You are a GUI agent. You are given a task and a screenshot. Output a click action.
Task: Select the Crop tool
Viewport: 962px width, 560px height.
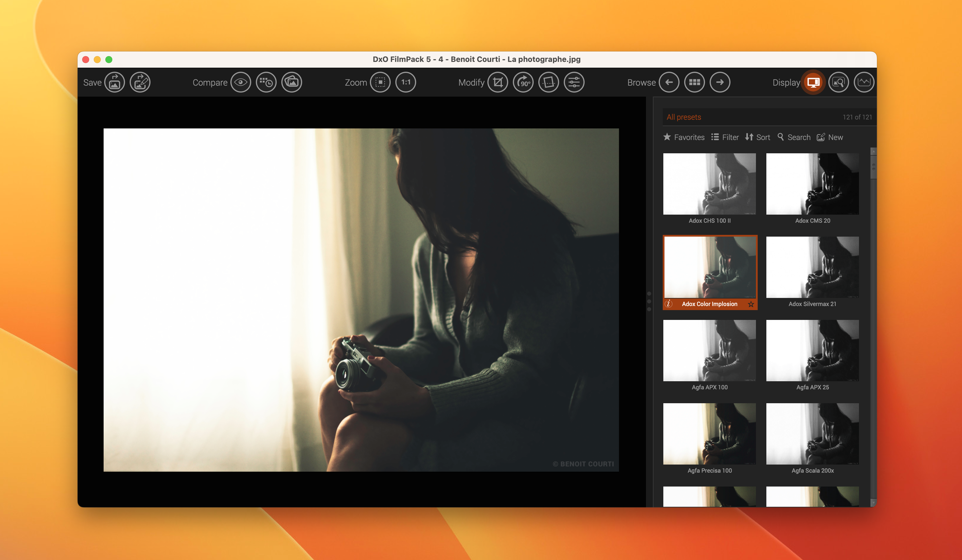pyautogui.click(x=498, y=82)
